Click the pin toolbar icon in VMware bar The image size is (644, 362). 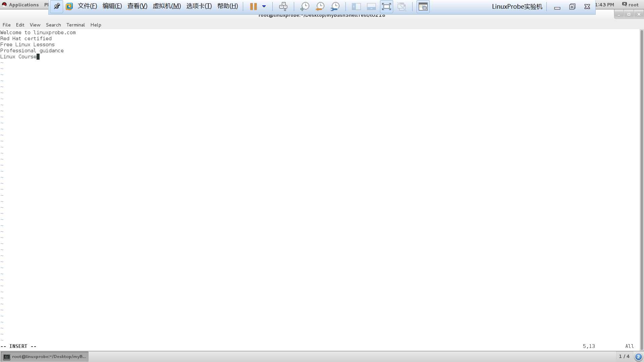coord(57,6)
